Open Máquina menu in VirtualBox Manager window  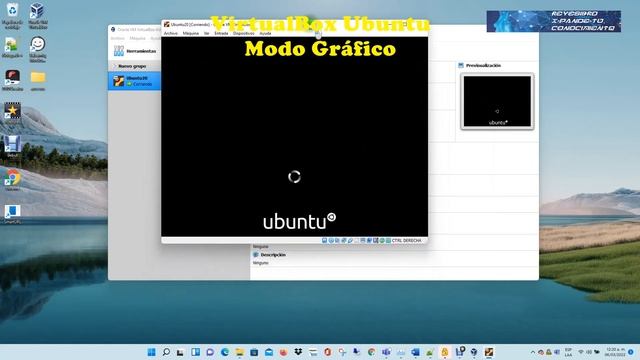138,38
